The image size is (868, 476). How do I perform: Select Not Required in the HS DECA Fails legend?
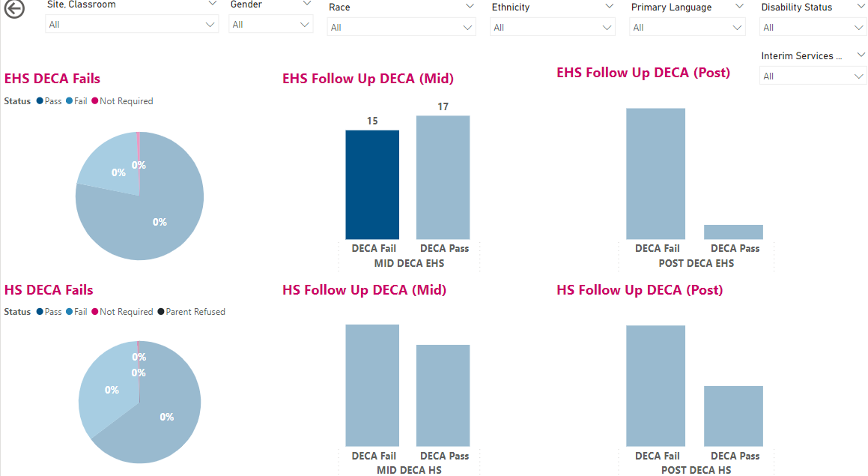pyautogui.click(x=122, y=311)
